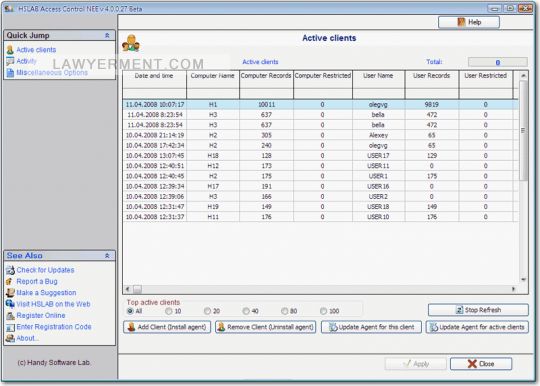This screenshot has height=386, width=540.
Task: Open the Register Online link
Action: pyautogui.click(x=41, y=316)
